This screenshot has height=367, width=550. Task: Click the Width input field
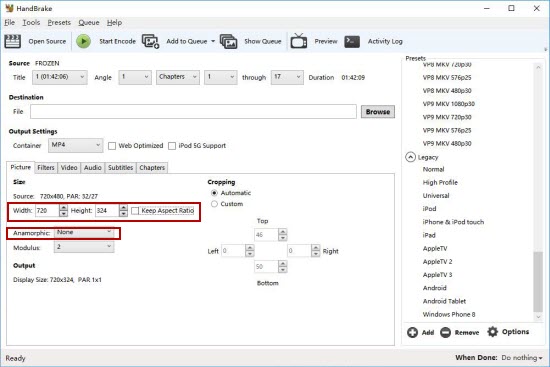click(47, 211)
